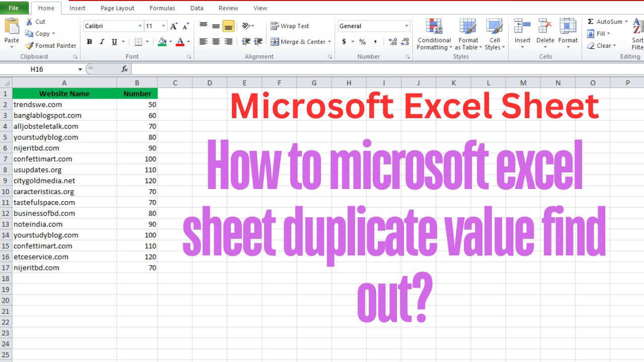The width and height of the screenshot is (644, 362).
Task: Open the font size dropdown
Action: point(164,26)
